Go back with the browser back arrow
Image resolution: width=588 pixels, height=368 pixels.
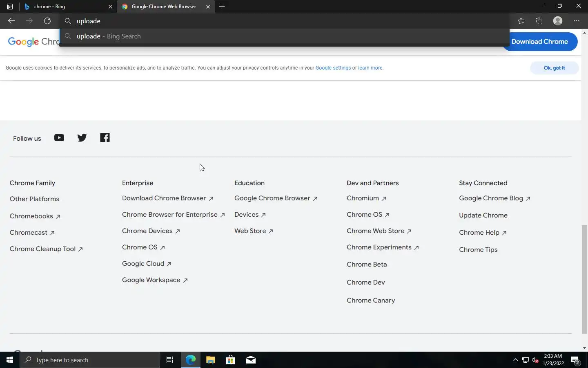point(11,21)
